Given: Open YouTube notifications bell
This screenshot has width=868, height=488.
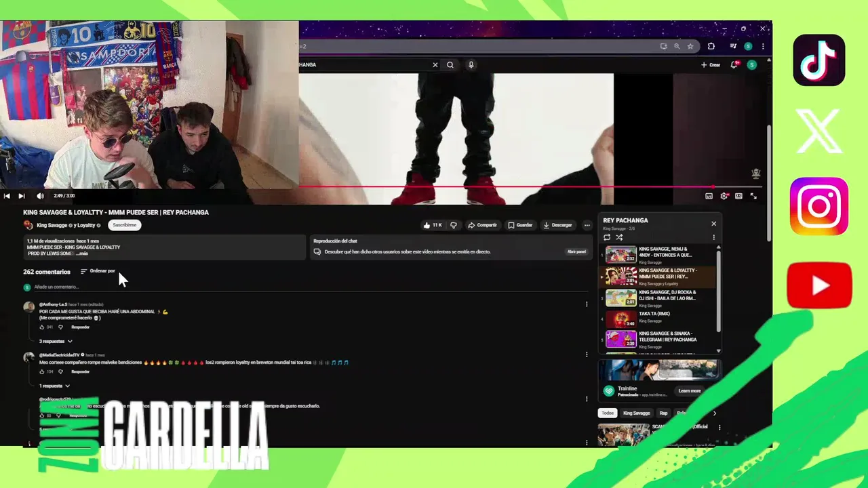Looking at the screenshot, I should [x=734, y=65].
